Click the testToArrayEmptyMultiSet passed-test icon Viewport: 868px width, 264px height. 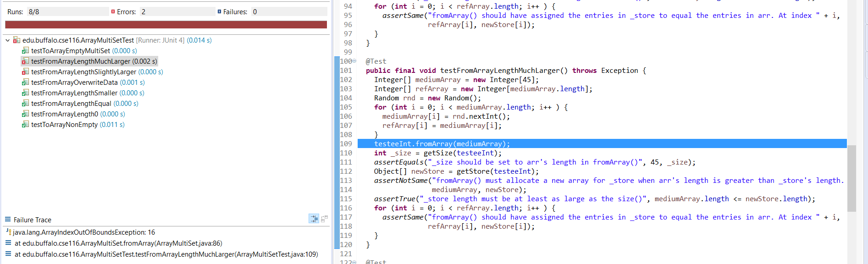[x=25, y=51]
